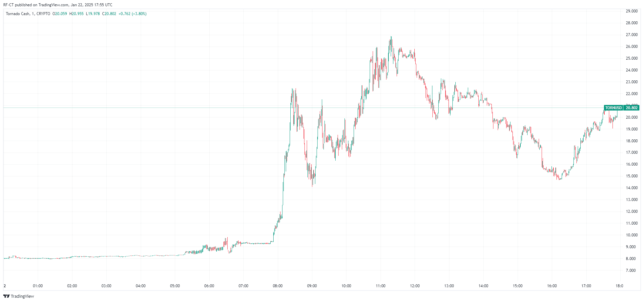Click the change value +0.762 (+3.80%)

click(x=133, y=14)
